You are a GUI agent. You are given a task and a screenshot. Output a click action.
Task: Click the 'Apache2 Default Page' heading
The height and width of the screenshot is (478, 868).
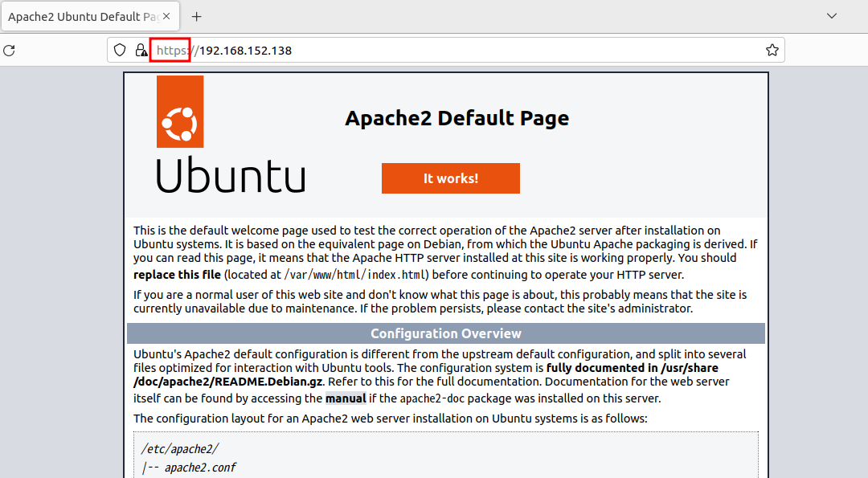click(457, 118)
